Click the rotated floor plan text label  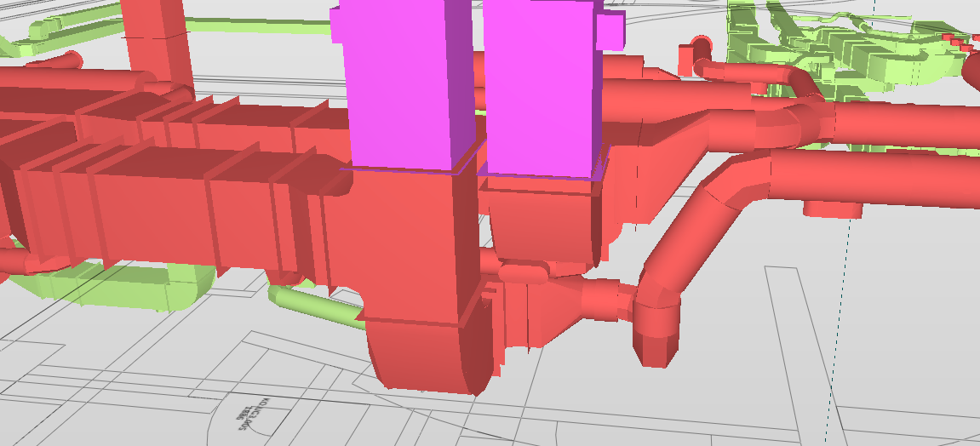pyautogui.click(x=252, y=415)
